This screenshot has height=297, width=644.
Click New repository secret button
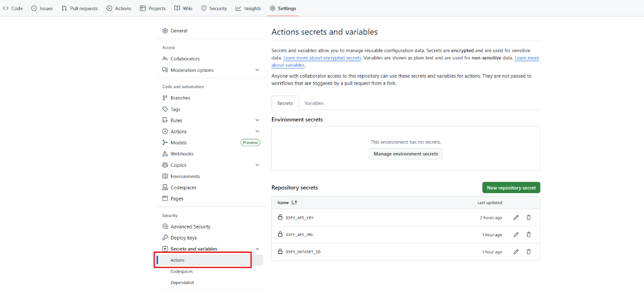(511, 188)
